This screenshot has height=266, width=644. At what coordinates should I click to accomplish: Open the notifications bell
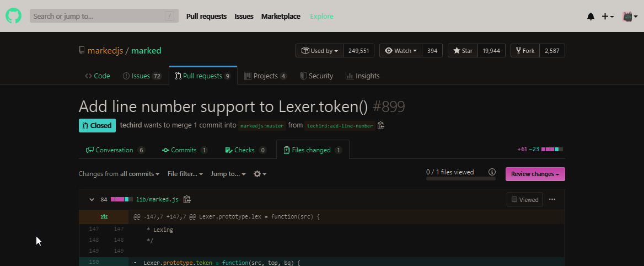click(591, 17)
